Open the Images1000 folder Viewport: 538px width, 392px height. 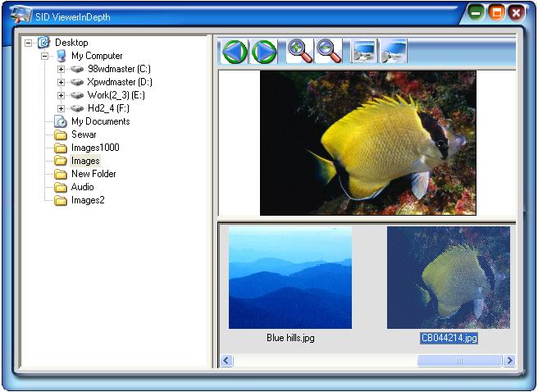[94, 148]
